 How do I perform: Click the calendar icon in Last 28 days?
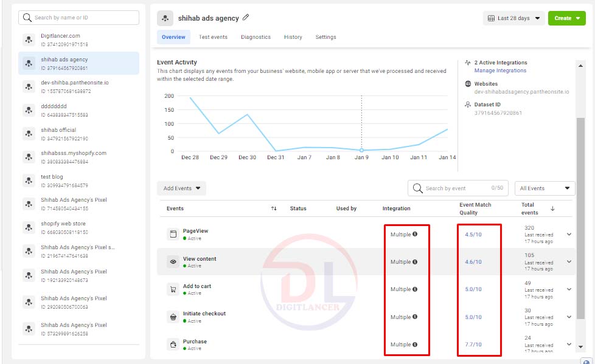491,18
